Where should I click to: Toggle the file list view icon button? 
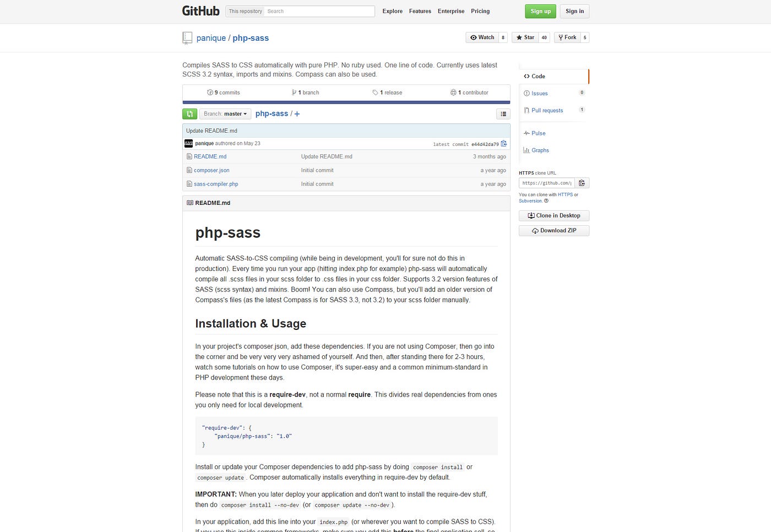point(503,114)
